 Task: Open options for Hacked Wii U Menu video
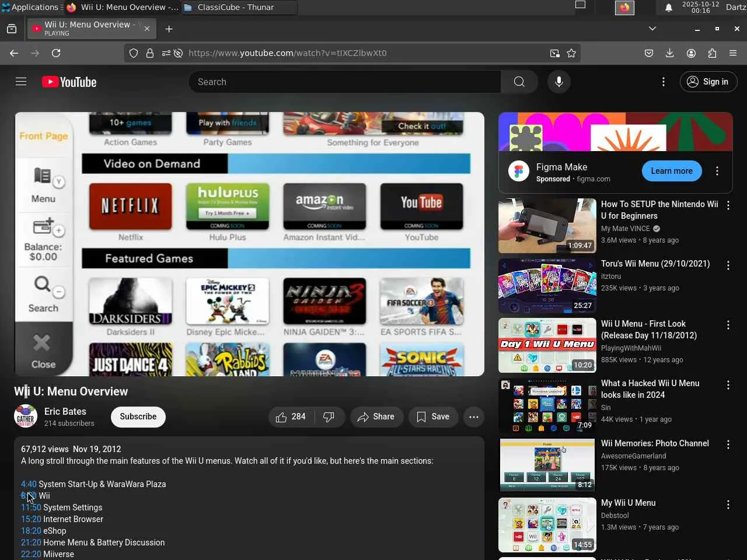[x=728, y=385]
